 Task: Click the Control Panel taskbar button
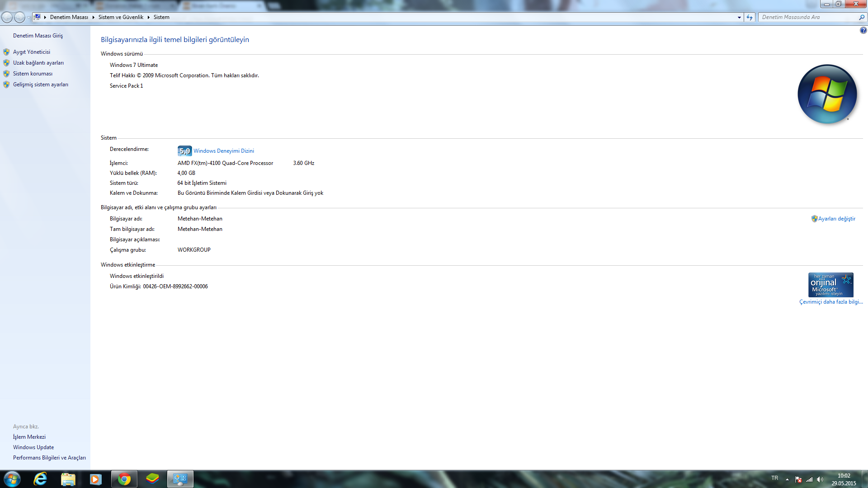[x=180, y=479]
